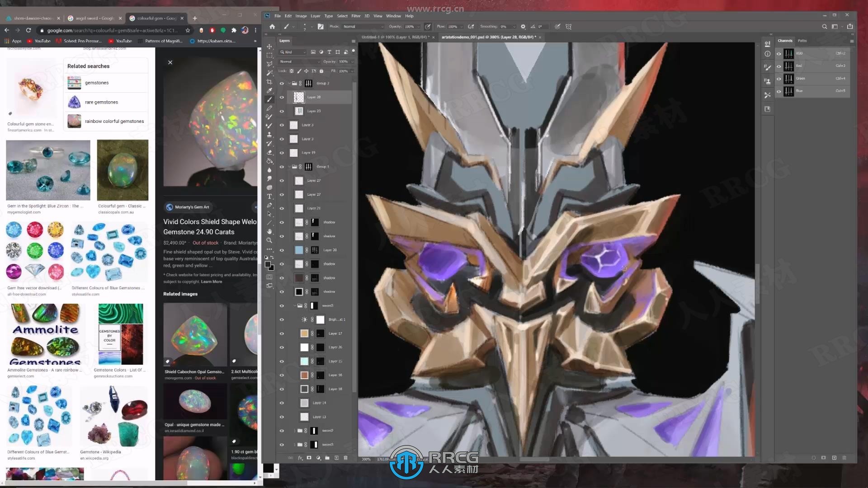Click Photoshop search magnifier icon top right
Viewport: 868px width, 488px height.
tap(825, 27)
